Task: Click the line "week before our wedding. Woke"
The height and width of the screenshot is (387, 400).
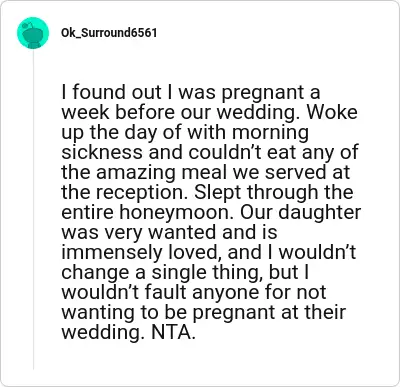Action: (209, 112)
